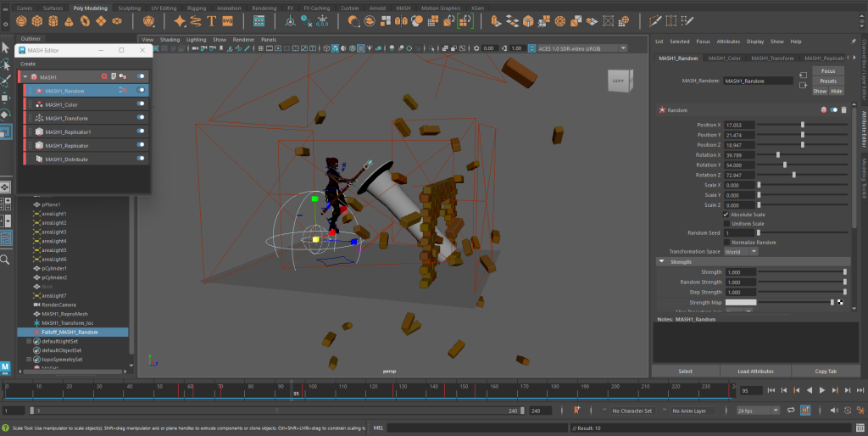Toggle MASH1_Color node enable switch
The width and height of the screenshot is (868, 436).
tap(141, 104)
